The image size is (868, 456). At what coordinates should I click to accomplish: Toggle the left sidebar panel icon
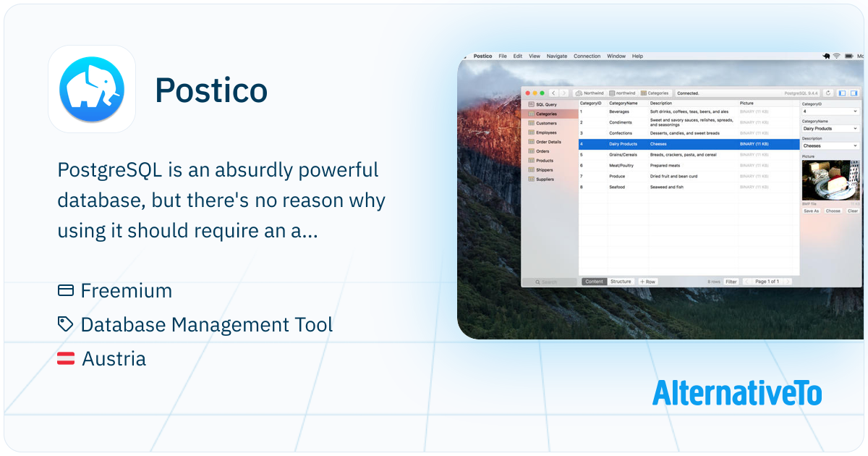[843, 93]
